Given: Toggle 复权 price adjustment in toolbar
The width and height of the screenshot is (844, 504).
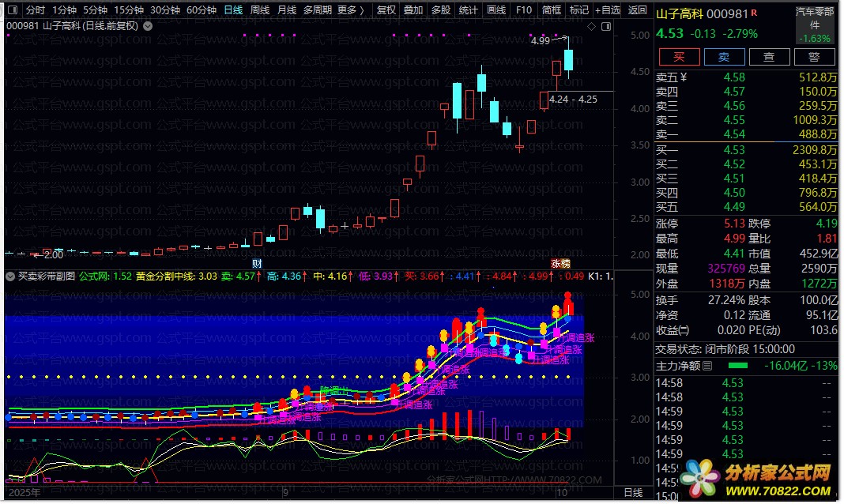Looking at the screenshot, I should click(386, 10).
